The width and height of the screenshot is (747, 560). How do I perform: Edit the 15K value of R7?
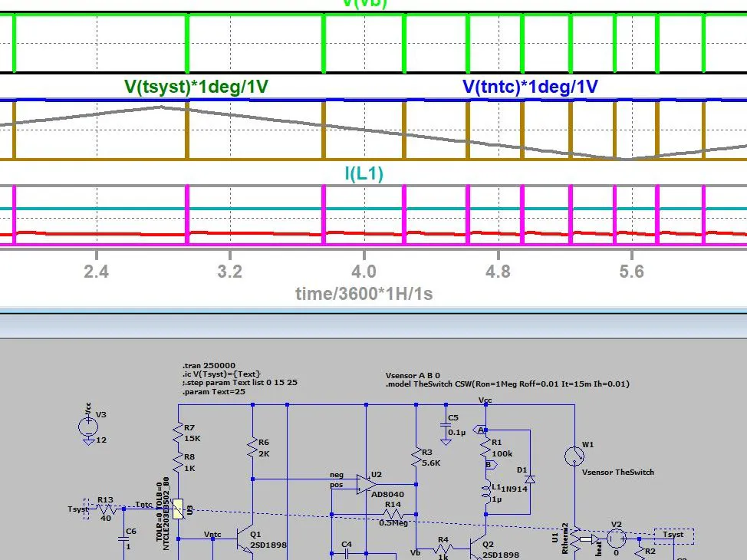point(193,438)
